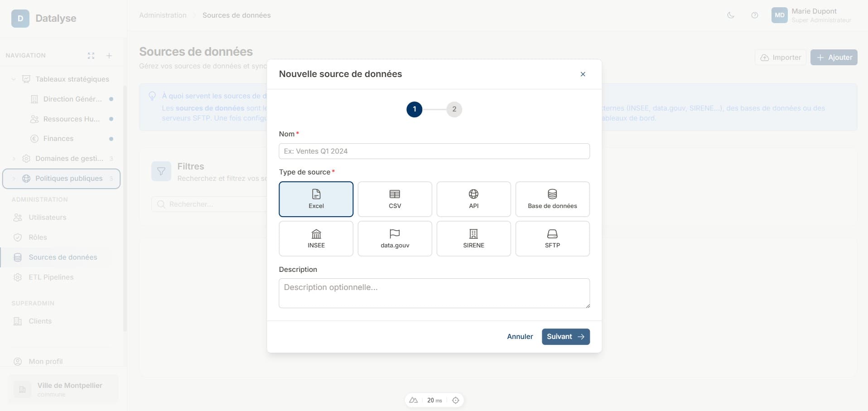This screenshot has height=411, width=868.
Task: Collapse the Tableaux stratégiques tree
Action: tap(14, 79)
